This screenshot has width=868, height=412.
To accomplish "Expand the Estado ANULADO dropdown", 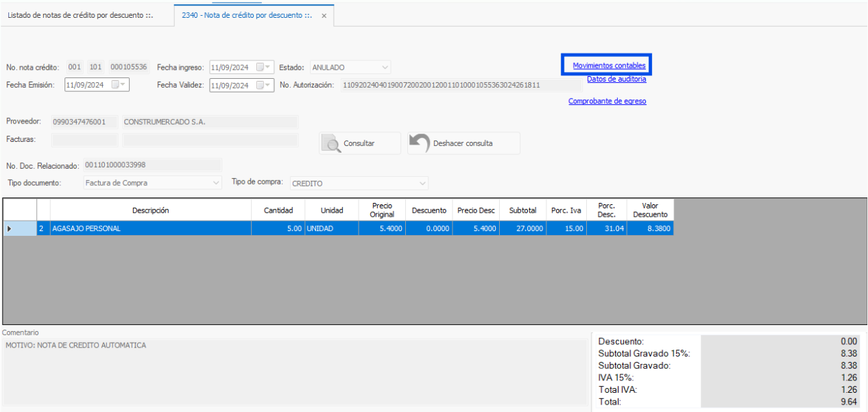I will pos(385,67).
